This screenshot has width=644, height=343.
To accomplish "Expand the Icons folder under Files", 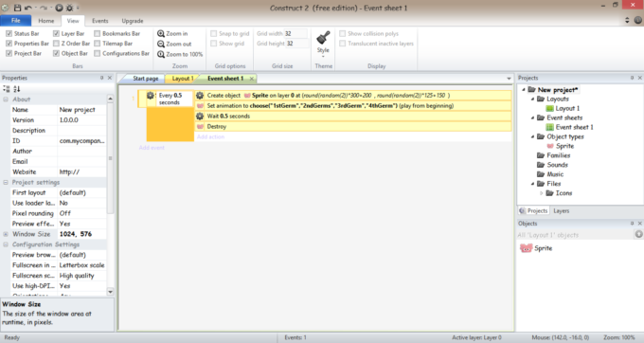I will click(x=542, y=193).
